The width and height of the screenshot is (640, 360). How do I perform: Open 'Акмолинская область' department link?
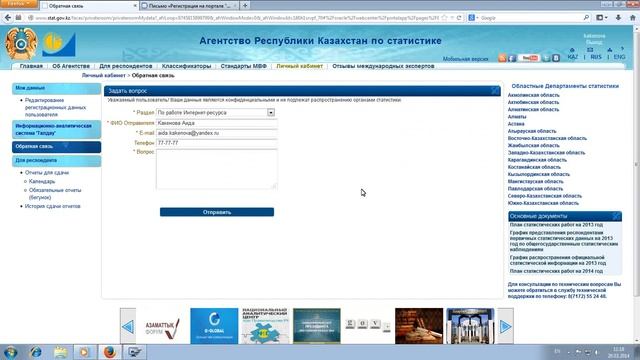[533, 95]
